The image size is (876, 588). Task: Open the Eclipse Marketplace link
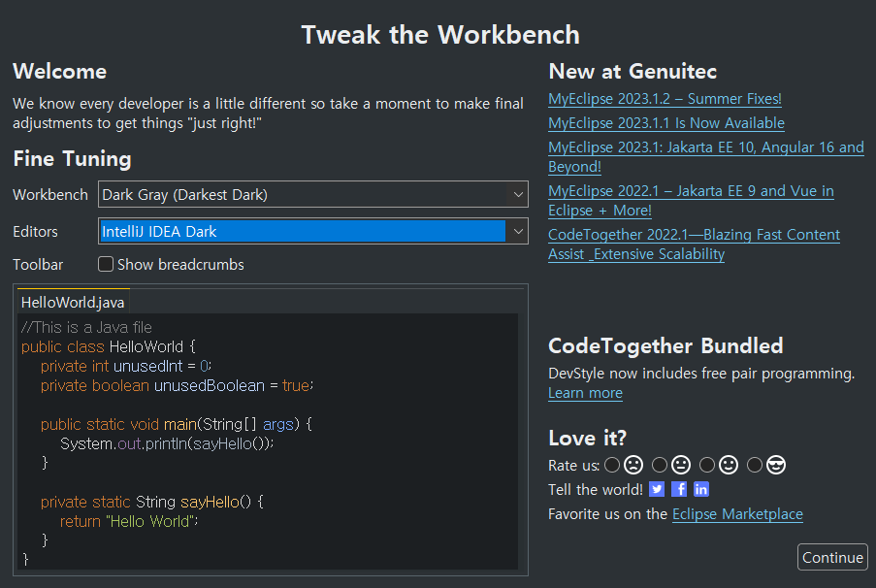point(737,514)
